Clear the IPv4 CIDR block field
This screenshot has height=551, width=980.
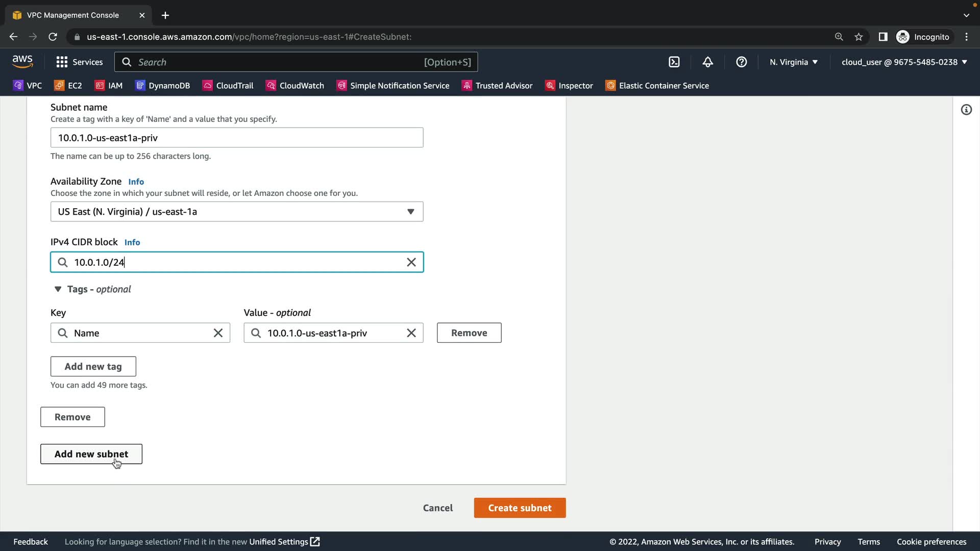[411, 262]
